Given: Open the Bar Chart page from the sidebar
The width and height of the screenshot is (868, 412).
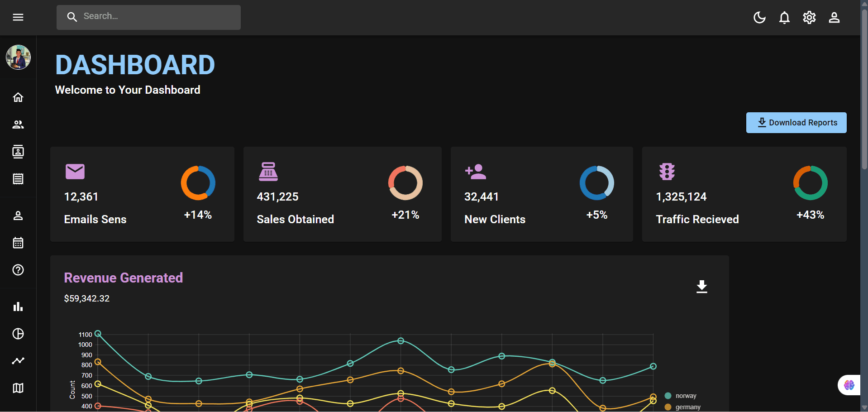Looking at the screenshot, I should coord(18,307).
